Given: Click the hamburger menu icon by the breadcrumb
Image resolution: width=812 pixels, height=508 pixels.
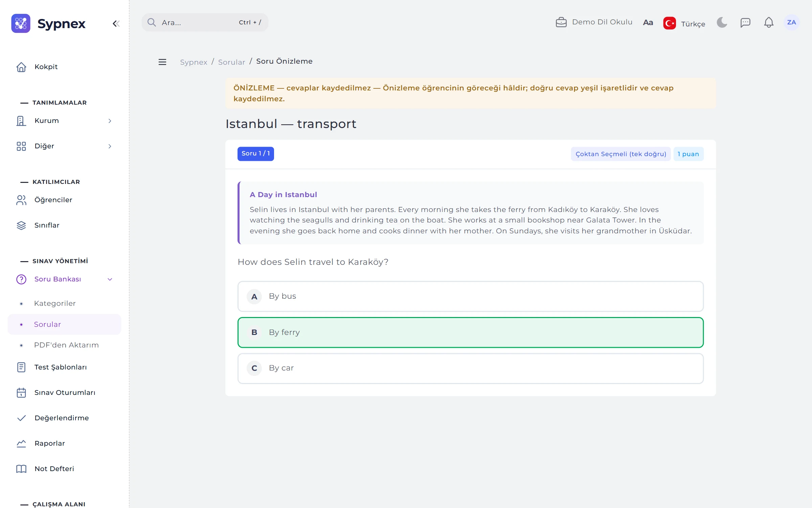Looking at the screenshot, I should (162, 62).
